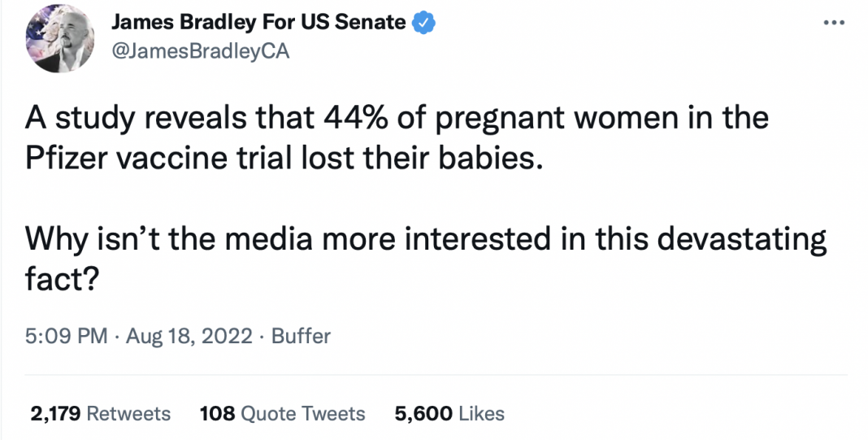This screenshot has width=868, height=440.
Task: Open the 5:09 PM tweet timestamp
Action: click(x=65, y=336)
